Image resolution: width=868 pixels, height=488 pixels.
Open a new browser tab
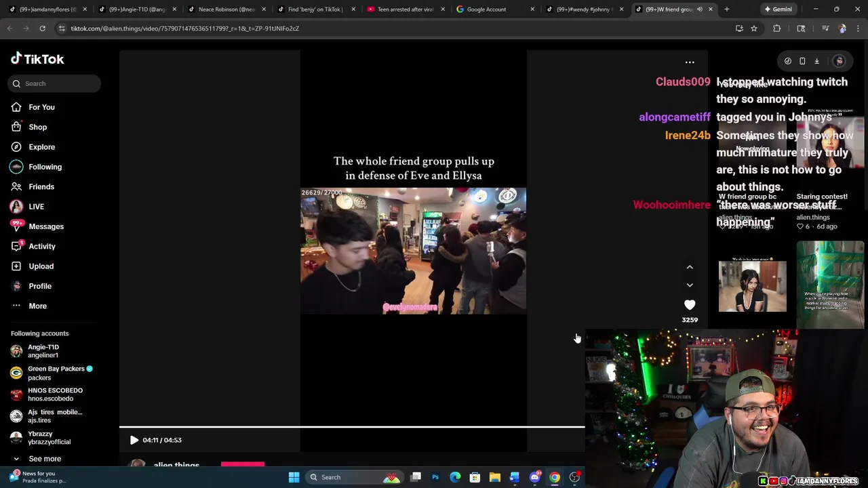point(726,9)
